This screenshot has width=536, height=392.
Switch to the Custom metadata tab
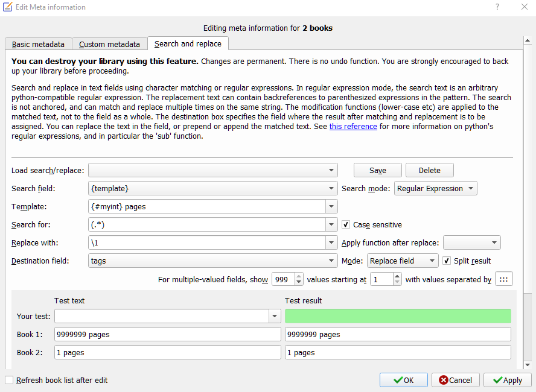(109, 44)
